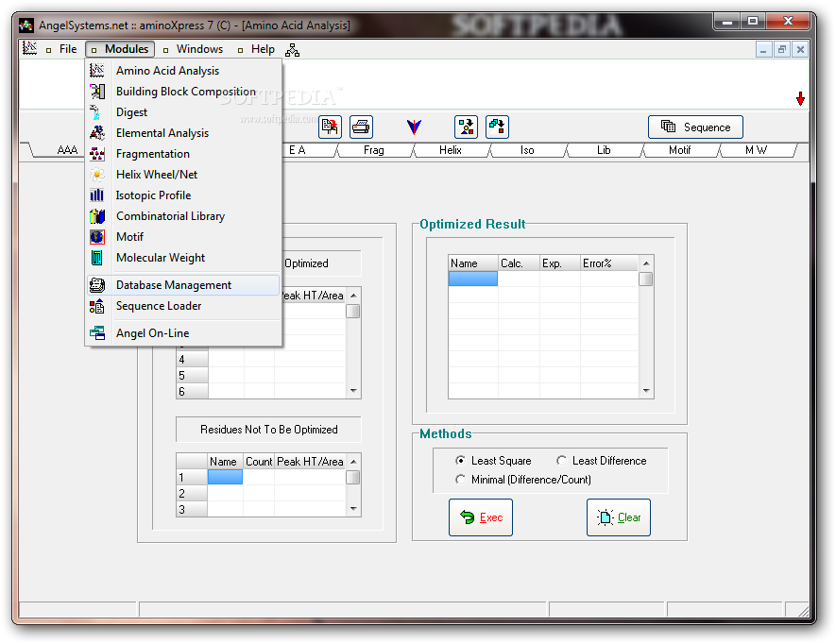The height and width of the screenshot is (644, 836).
Task: Click the Helix Wheel daisy icon
Action: click(x=97, y=175)
